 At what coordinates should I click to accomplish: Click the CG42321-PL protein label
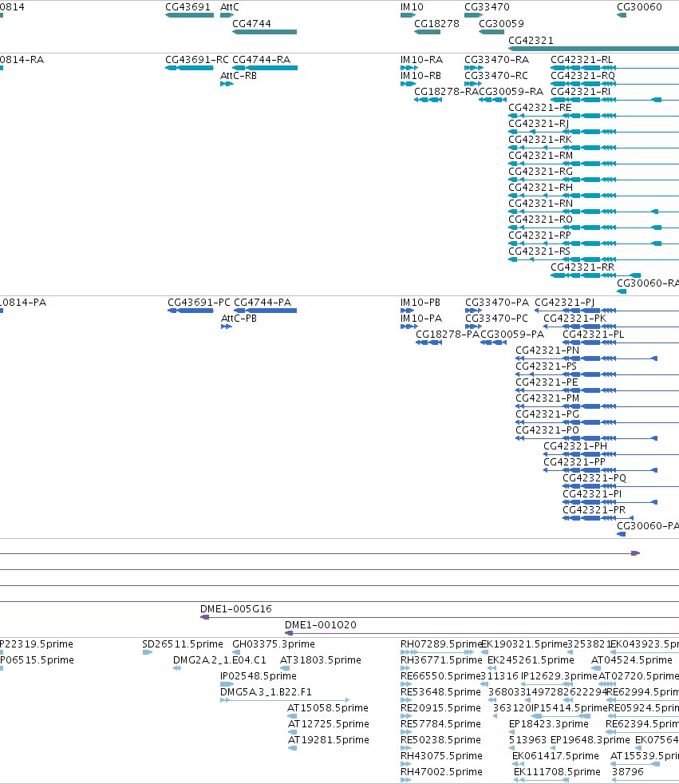pos(594,335)
